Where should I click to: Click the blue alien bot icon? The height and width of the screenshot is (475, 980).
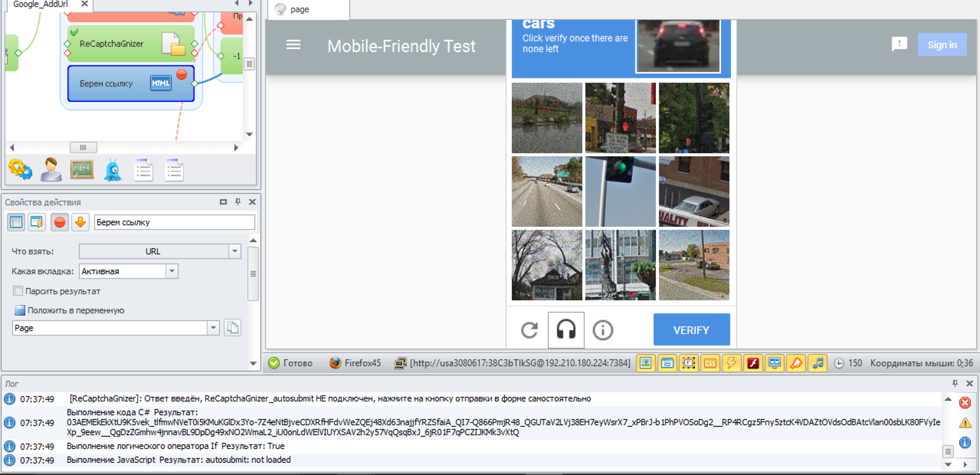point(113,170)
